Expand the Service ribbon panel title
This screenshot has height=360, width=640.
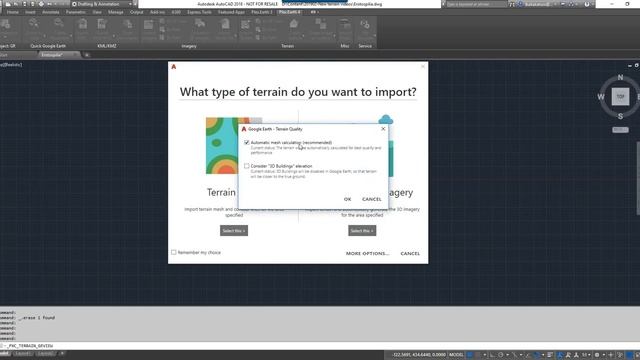[x=365, y=46]
